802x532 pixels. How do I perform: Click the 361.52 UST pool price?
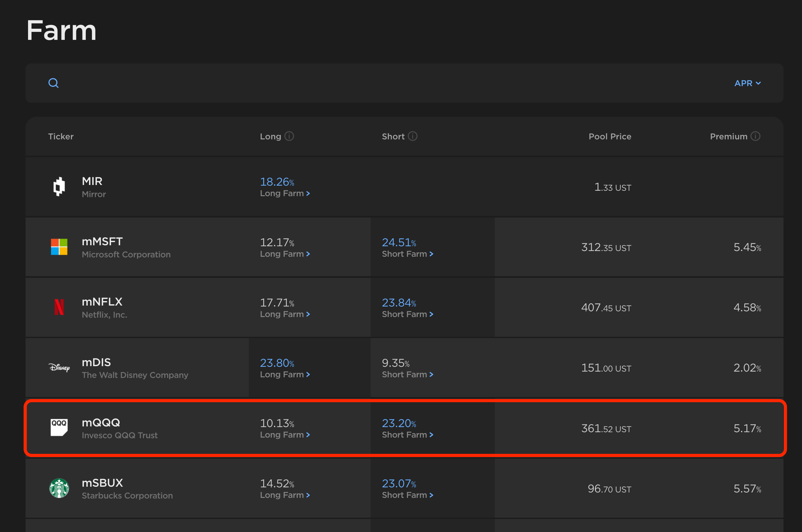(606, 429)
